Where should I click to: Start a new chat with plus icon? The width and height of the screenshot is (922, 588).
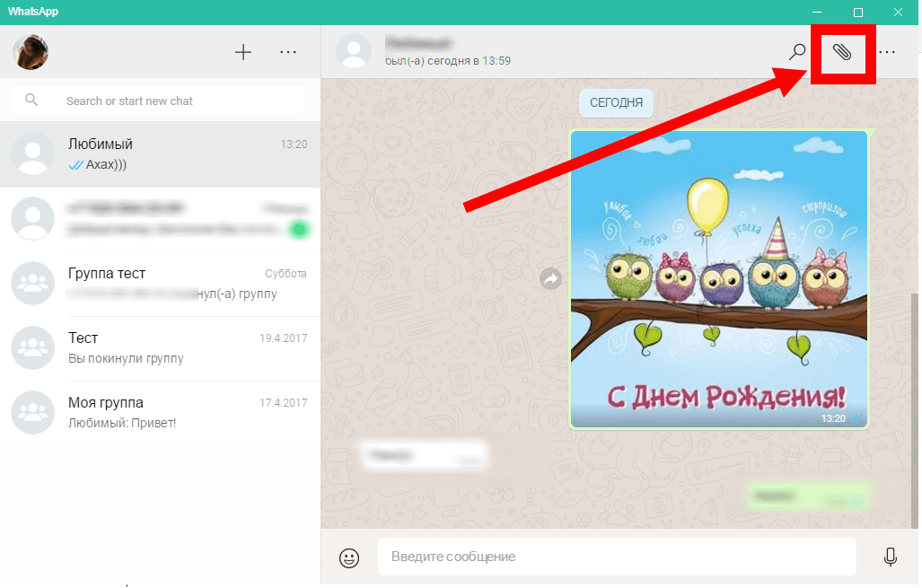(243, 52)
